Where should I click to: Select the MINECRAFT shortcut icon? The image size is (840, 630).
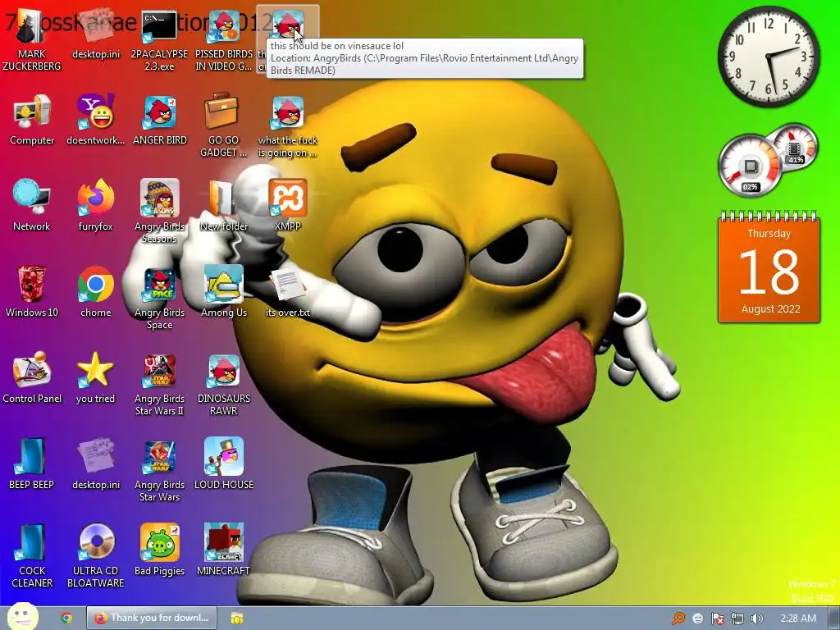pos(223,550)
